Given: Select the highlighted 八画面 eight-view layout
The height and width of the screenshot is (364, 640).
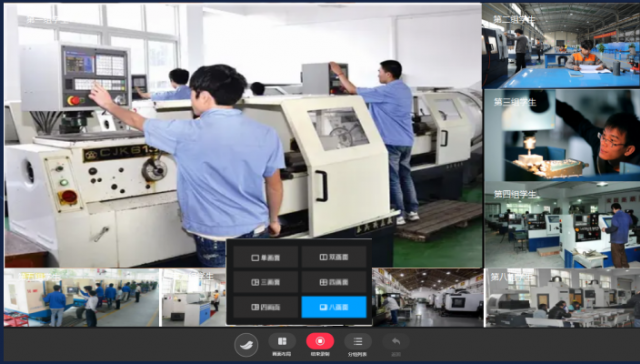Looking at the screenshot, I should (x=334, y=307).
